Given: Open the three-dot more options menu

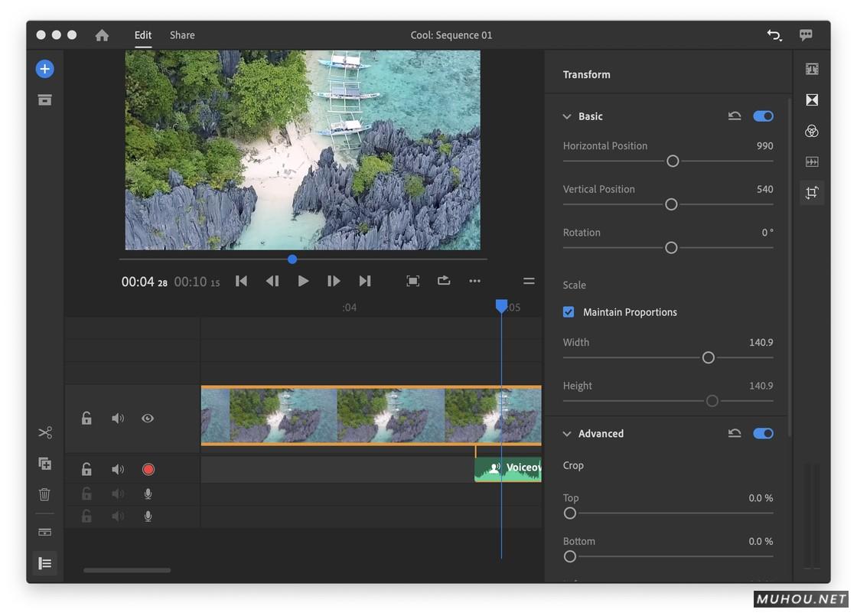Looking at the screenshot, I should pyautogui.click(x=474, y=281).
